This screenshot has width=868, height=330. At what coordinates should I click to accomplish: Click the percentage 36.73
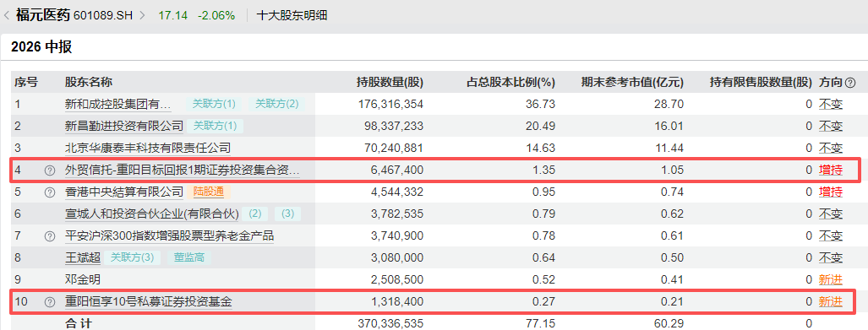tap(541, 104)
